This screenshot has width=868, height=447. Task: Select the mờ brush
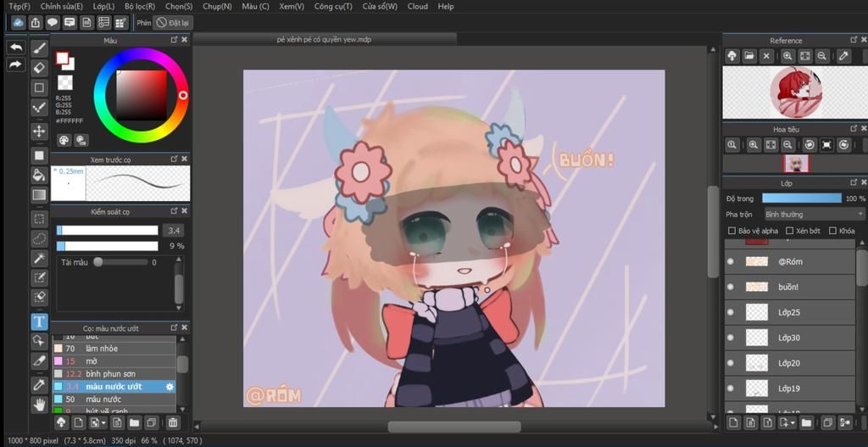(x=114, y=361)
